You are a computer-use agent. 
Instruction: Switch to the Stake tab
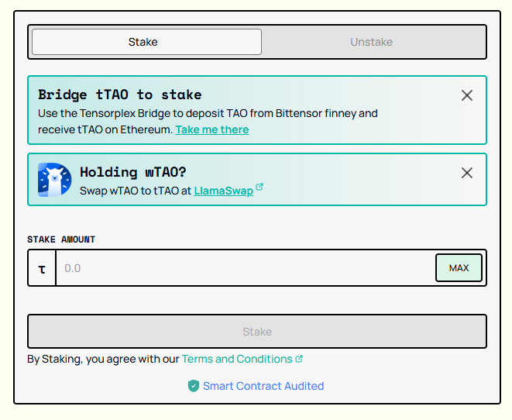point(146,42)
